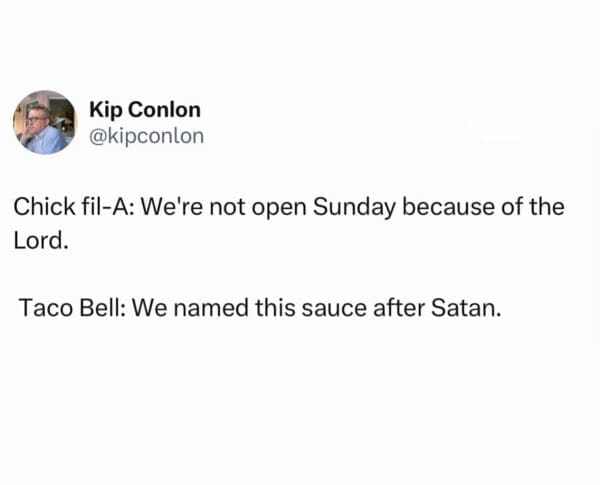Click the words "Chick fil-A" in the tweet
Viewport: 600px width, 485px height.
click(x=65, y=208)
